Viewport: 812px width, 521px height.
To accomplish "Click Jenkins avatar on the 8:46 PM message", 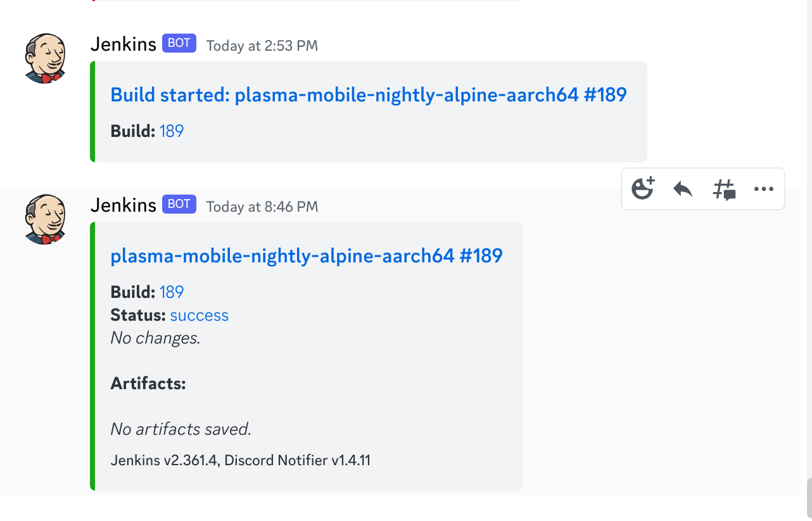I will (45, 219).
